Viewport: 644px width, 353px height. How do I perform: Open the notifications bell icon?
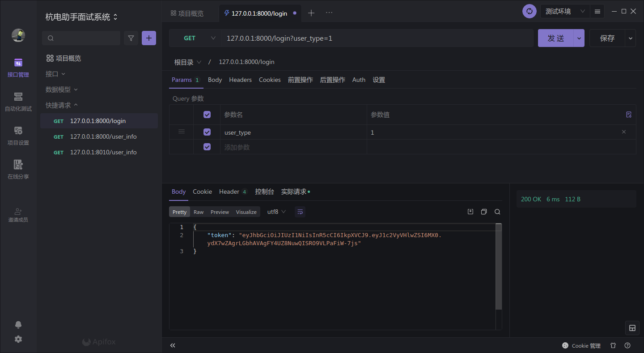(x=18, y=325)
